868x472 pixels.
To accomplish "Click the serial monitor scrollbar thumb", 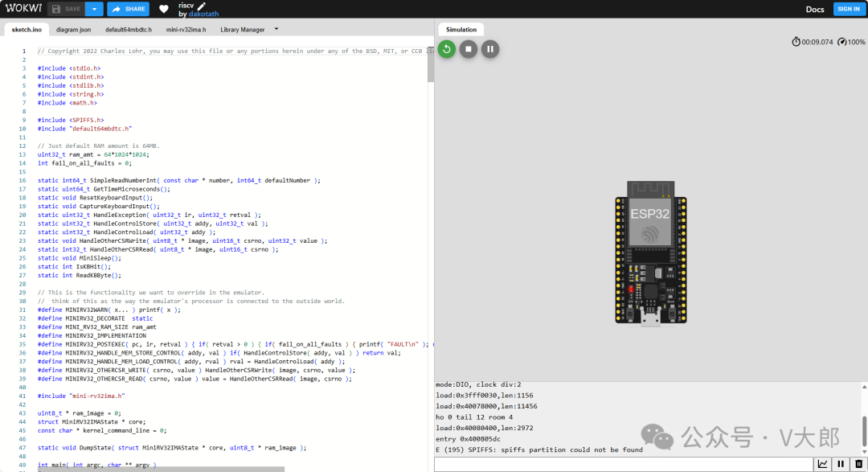I will pos(864,430).
